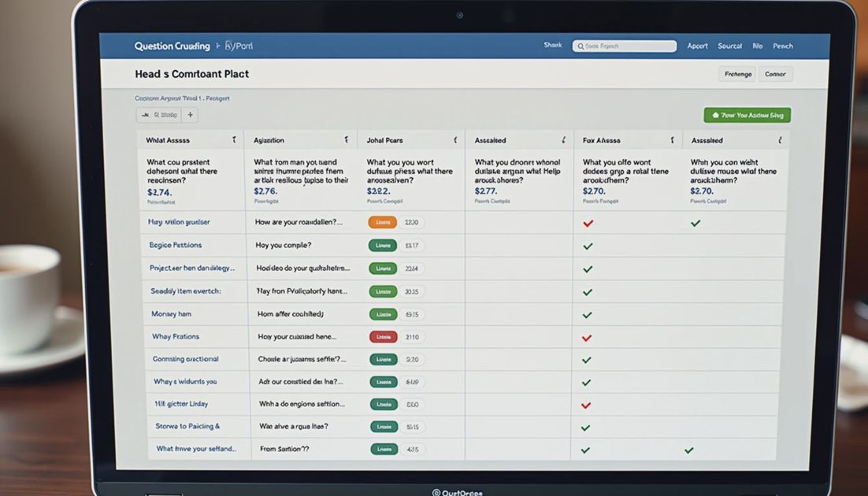
Task: Click the magnifier icon in search field
Action: pos(581,46)
